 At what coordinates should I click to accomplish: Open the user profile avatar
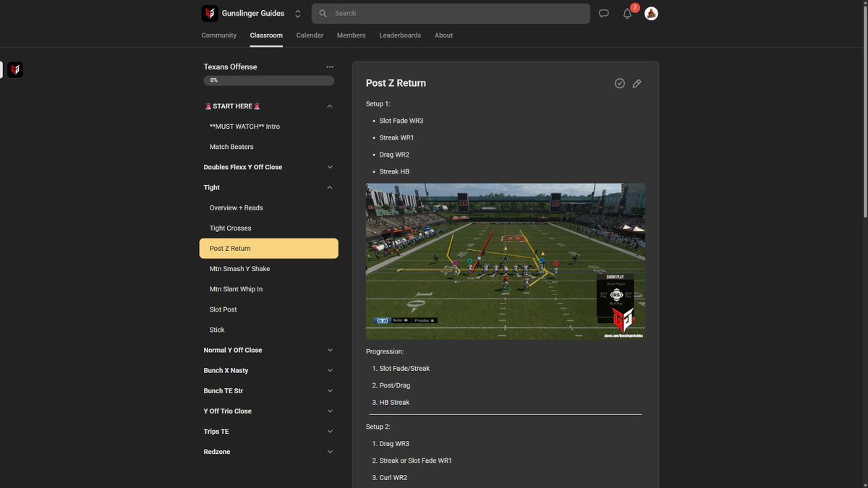pyautogui.click(x=651, y=14)
